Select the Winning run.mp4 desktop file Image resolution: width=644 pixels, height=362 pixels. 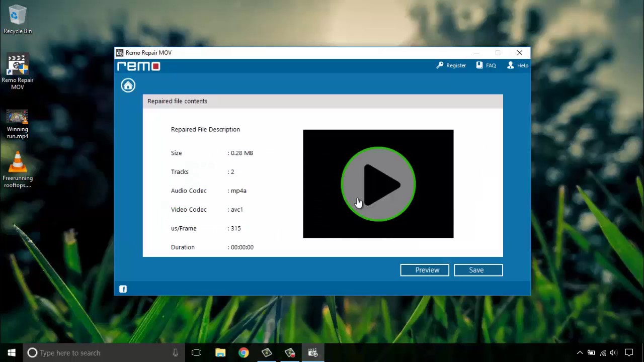(17, 125)
